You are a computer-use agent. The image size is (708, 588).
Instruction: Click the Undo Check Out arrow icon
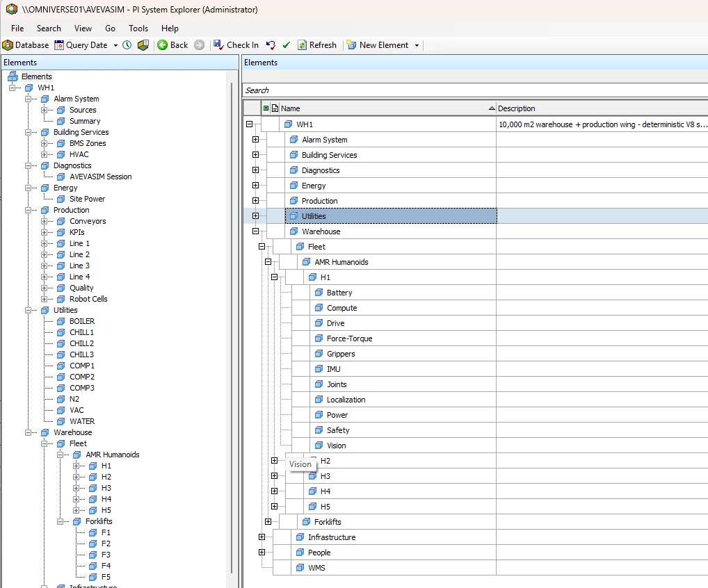click(271, 45)
